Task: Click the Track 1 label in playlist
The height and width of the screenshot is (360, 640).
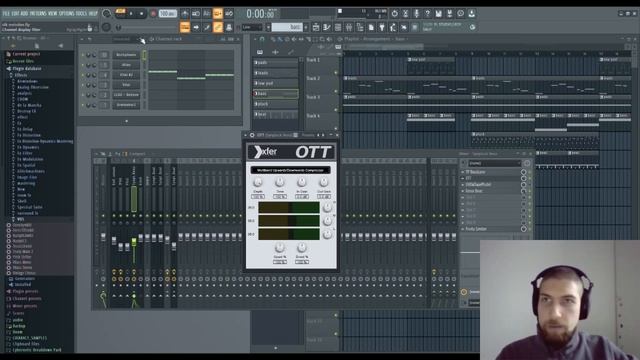Action: [x=313, y=60]
